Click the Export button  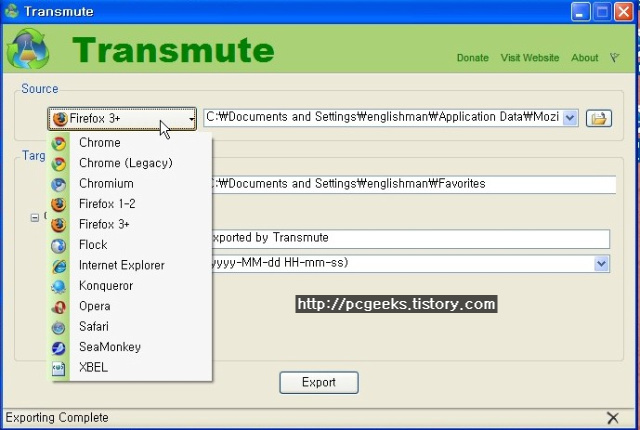(319, 382)
